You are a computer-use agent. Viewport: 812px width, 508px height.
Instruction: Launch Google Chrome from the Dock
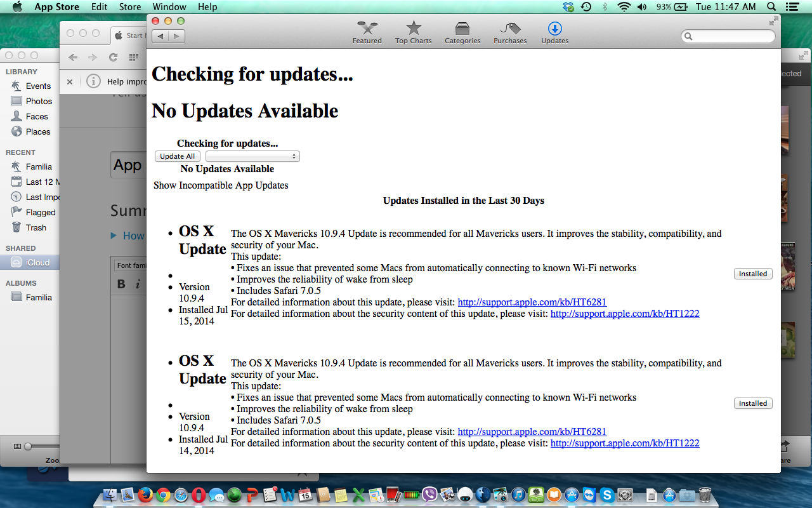click(163, 495)
